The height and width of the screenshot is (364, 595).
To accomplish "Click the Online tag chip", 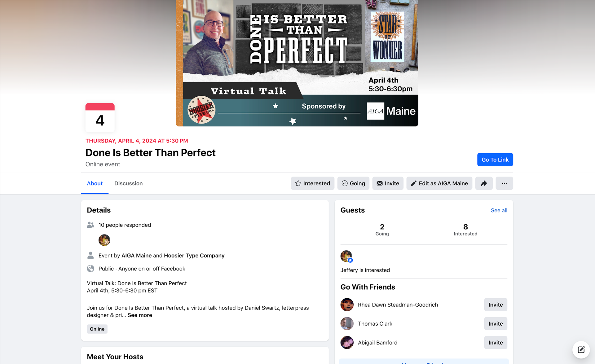I will (97, 329).
